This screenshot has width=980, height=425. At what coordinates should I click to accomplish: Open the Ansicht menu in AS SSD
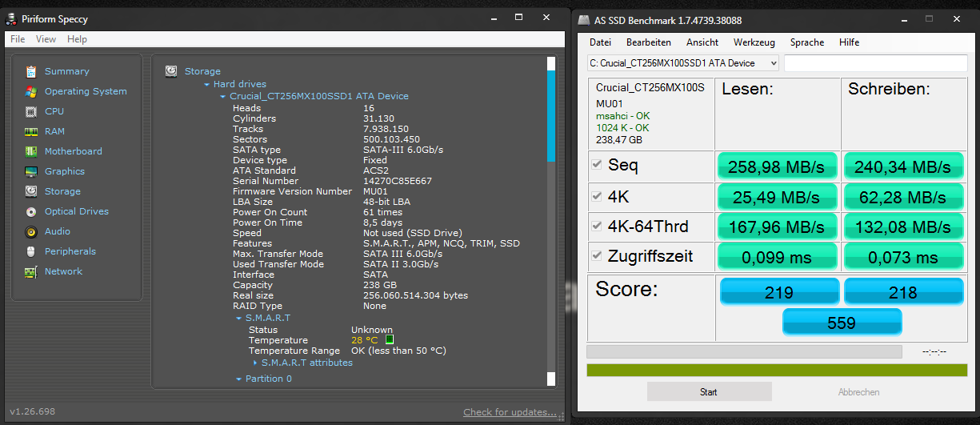point(702,42)
